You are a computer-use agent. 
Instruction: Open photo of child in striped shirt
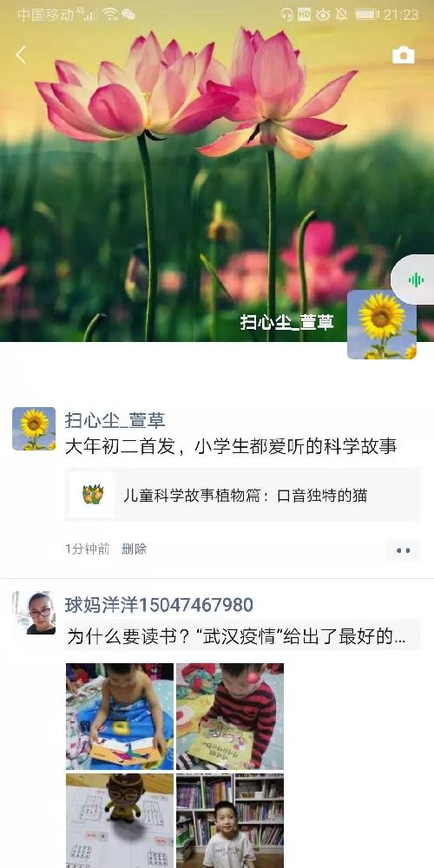(x=230, y=716)
